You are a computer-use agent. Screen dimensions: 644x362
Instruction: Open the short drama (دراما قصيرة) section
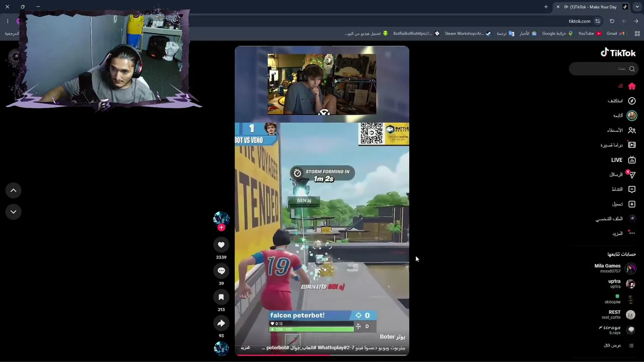(x=618, y=145)
